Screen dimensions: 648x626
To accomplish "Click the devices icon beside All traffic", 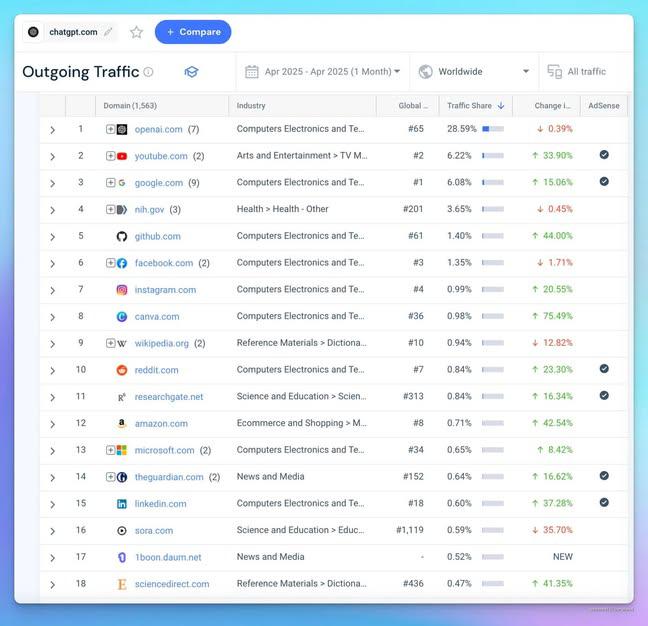I will tap(554, 72).
